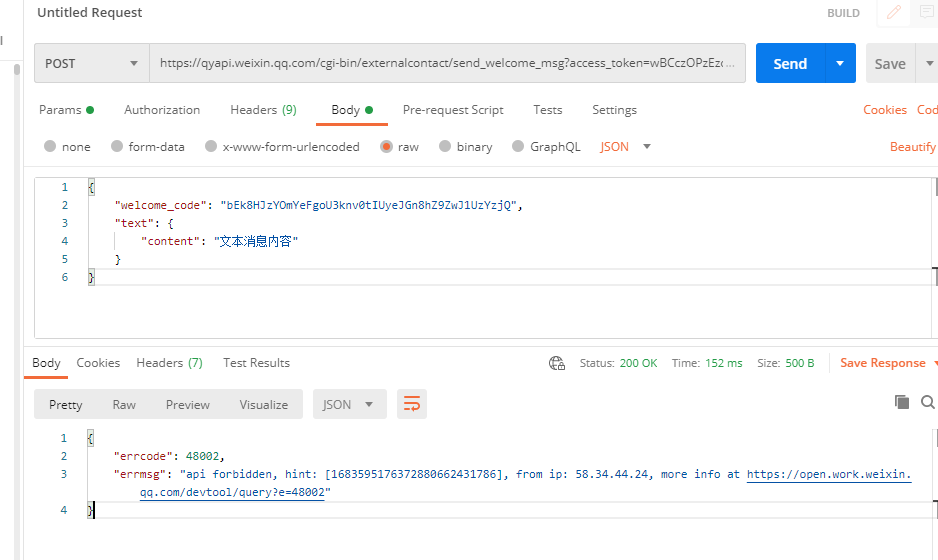The height and width of the screenshot is (560, 938).
Task: Select the form-data radio option
Action: point(117,146)
